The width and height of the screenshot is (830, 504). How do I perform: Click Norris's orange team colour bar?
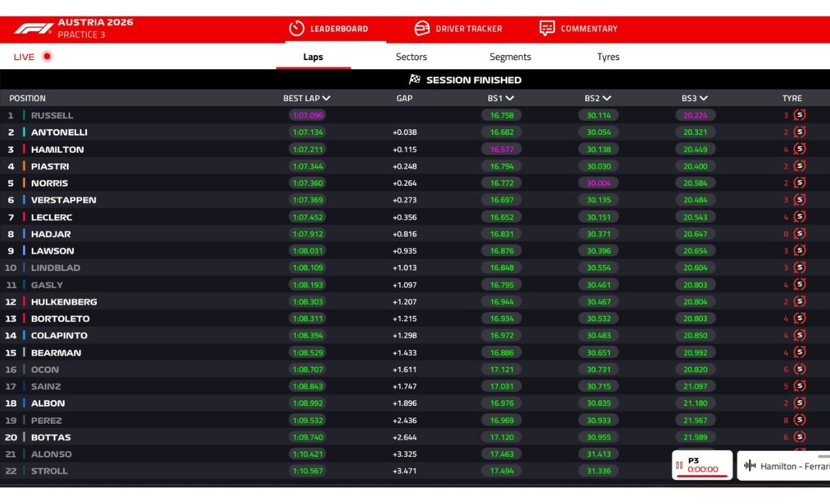tap(24, 183)
